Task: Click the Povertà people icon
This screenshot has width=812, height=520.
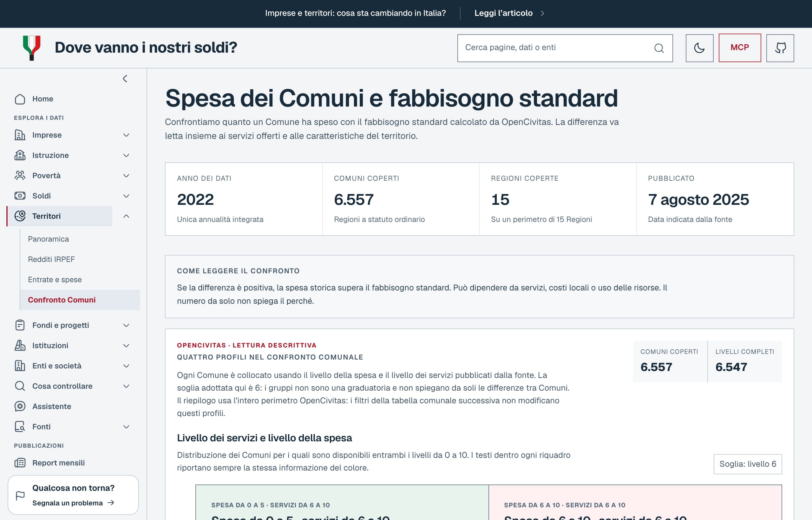Action: coord(20,176)
